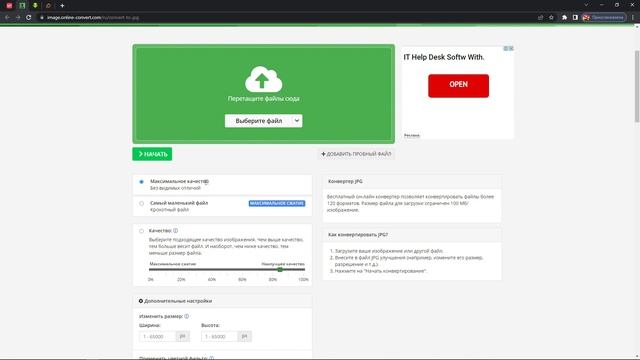Click the ad info icon
Screen dimensions: 640x360
pyautogui.click(x=506, y=48)
